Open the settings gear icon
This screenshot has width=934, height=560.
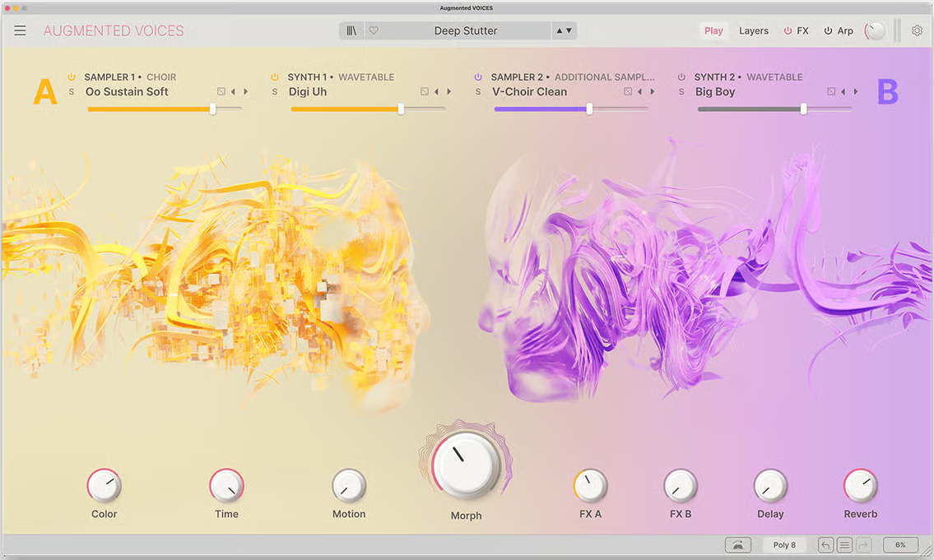point(917,30)
